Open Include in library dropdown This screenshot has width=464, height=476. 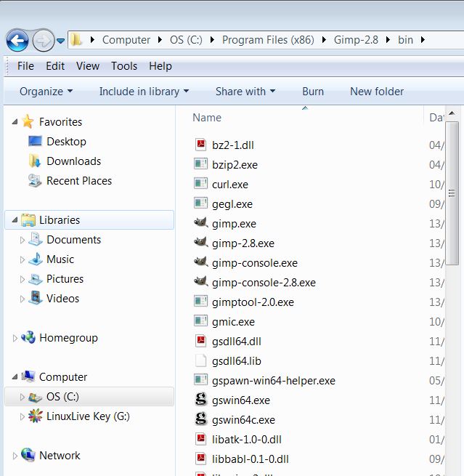click(x=144, y=92)
